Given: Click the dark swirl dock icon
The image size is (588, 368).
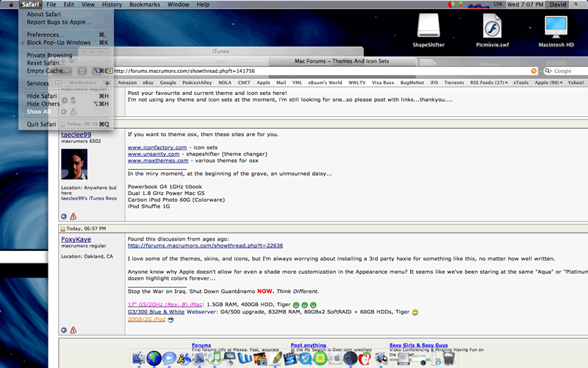Looking at the screenshot, I should [x=351, y=358].
